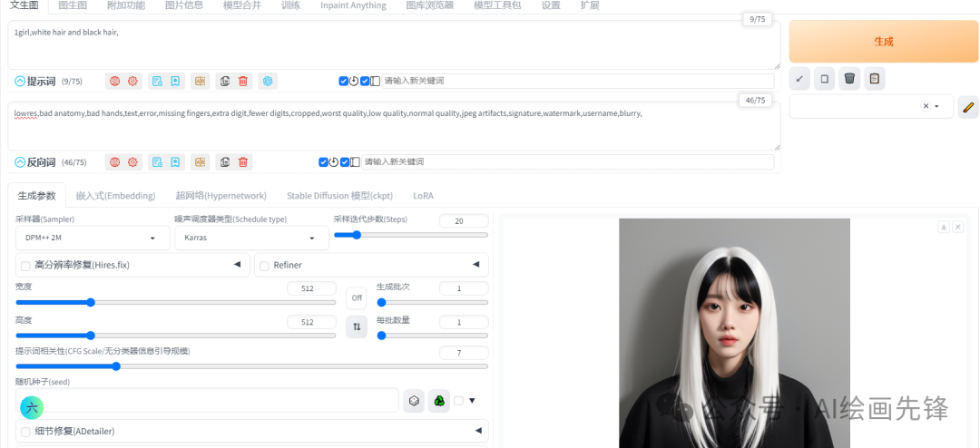Click the orange 生成 button
This screenshot has width=980, height=448.
point(884,41)
